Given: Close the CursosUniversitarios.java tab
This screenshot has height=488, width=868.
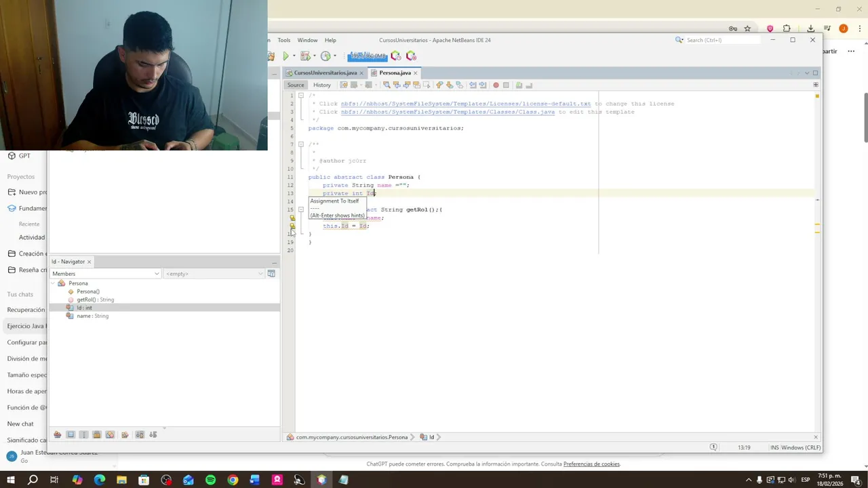Looking at the screenshot, I should click(x=361, y=73).
